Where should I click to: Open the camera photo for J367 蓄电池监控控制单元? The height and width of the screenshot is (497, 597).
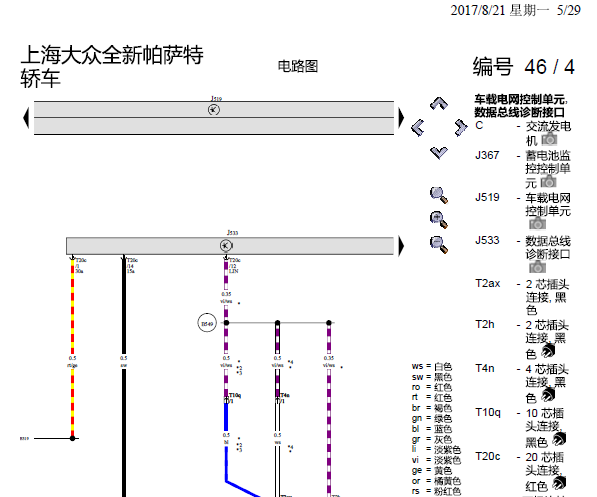(x=549, y=181)
